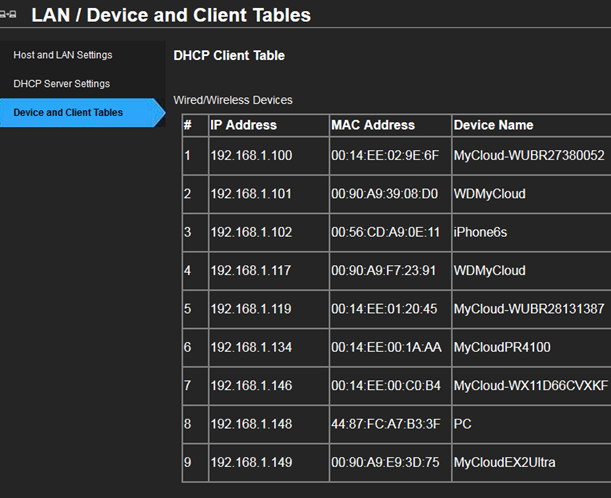Screen dimensions: 611x498
Task: Select IP address 192.168.1.148
Action: (x=251, y=424)
